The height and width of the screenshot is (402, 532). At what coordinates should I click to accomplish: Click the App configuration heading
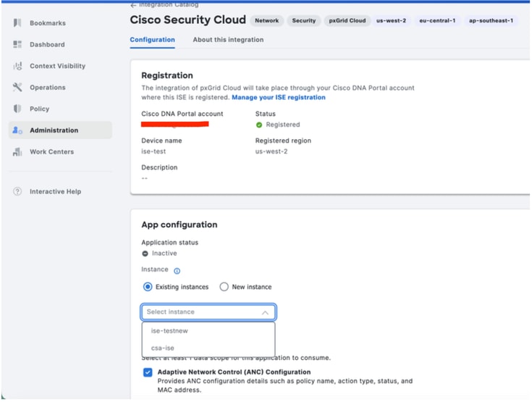coord(180,225)
